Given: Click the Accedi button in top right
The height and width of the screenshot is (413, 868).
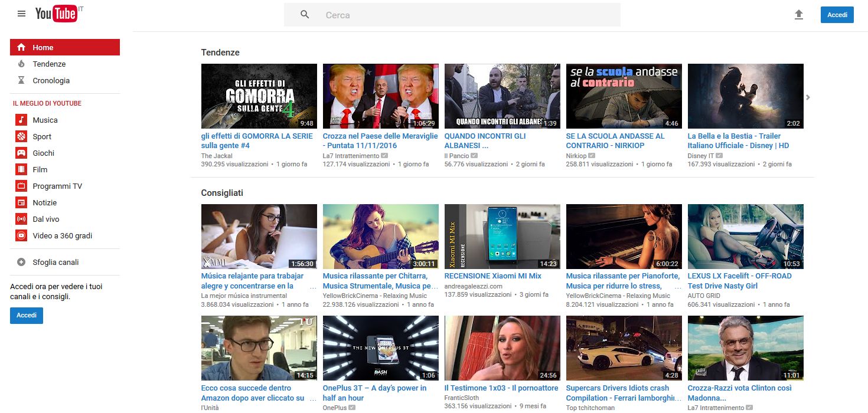Looking at the screenshot, I should [x=837, y=15].
